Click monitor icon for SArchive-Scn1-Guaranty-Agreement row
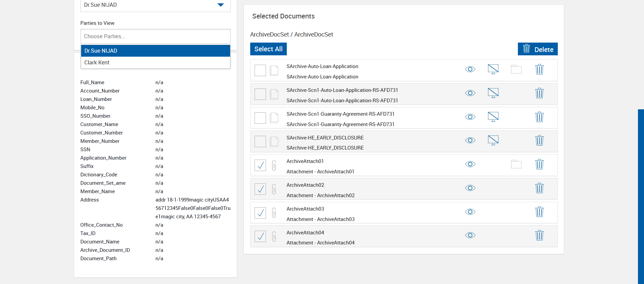Image resolution: width=644 pixels, height=284 pixels. pyautogui.click(x=493, y=117)
